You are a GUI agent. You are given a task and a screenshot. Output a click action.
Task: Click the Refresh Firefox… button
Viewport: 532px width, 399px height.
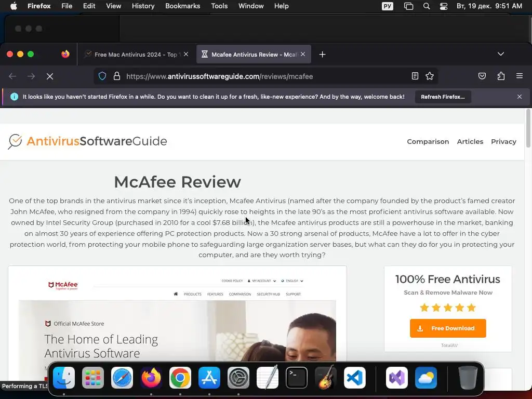443,97
